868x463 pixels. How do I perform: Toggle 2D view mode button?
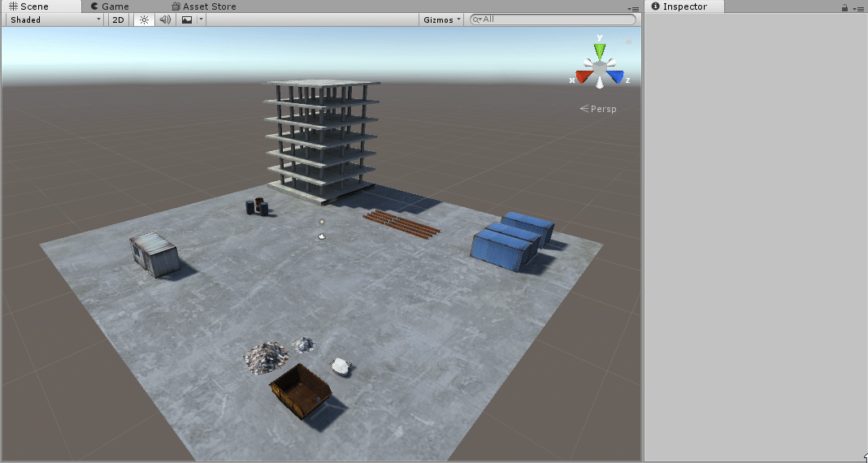118,19
